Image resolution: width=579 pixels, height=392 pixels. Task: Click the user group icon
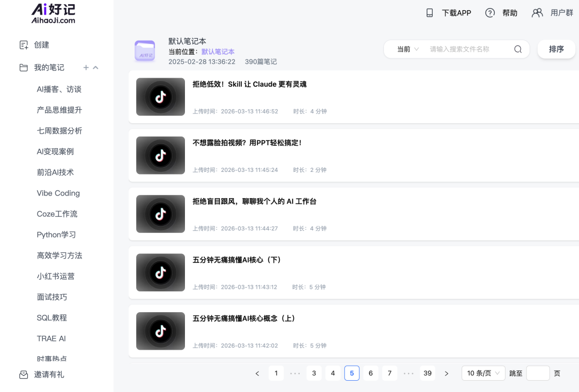tap(537, 13)
